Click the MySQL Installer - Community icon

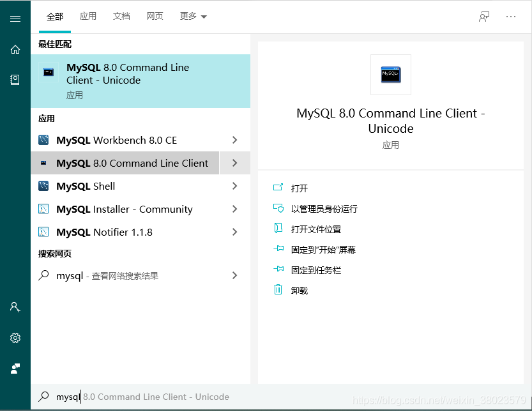[x=43, y=209]
